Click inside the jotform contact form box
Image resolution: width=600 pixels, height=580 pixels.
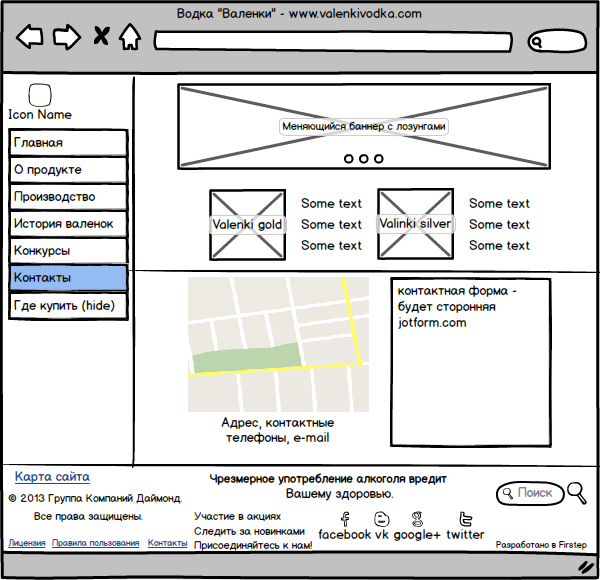click(x=471, y=362)
